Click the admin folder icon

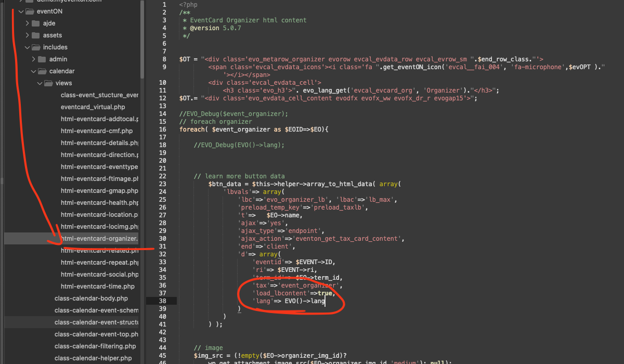pyautogui.click(x=42, y=59)
